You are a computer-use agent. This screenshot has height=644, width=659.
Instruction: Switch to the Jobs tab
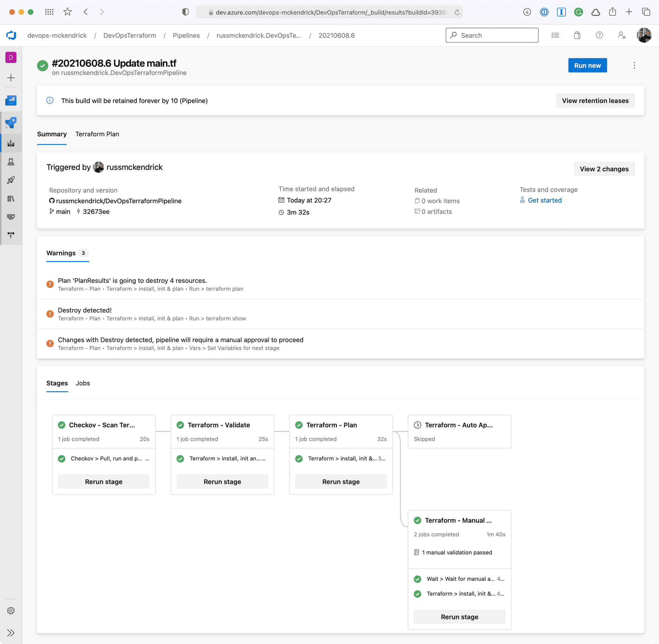83,383
